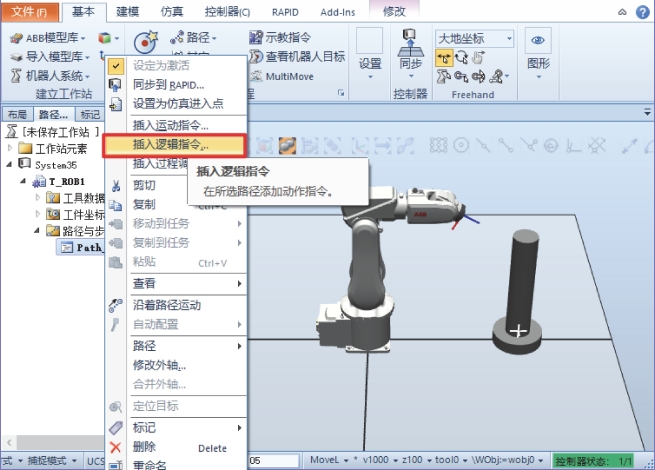Image resolution: width=655 pixels, height=470 pixels.
Task: Click 查看机器人目标 view robot target
Action: point(297,56)
